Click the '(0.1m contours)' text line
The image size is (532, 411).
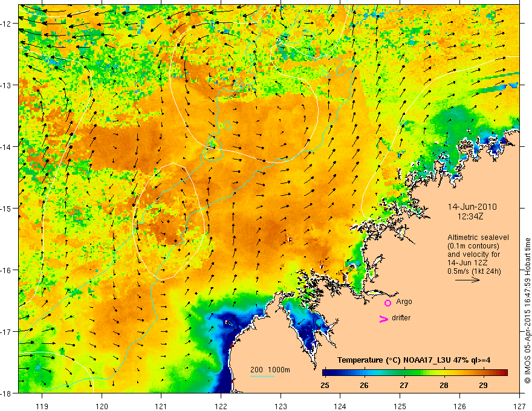pyautogui.click(x=473, y=246)
